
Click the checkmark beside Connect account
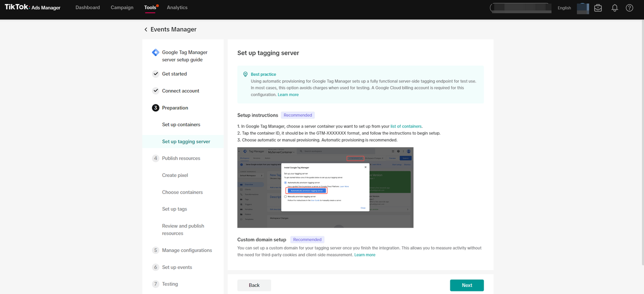coord(156,90)
